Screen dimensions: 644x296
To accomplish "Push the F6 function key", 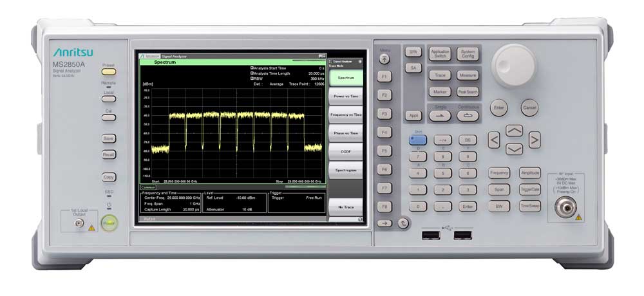I will (384, 169).
